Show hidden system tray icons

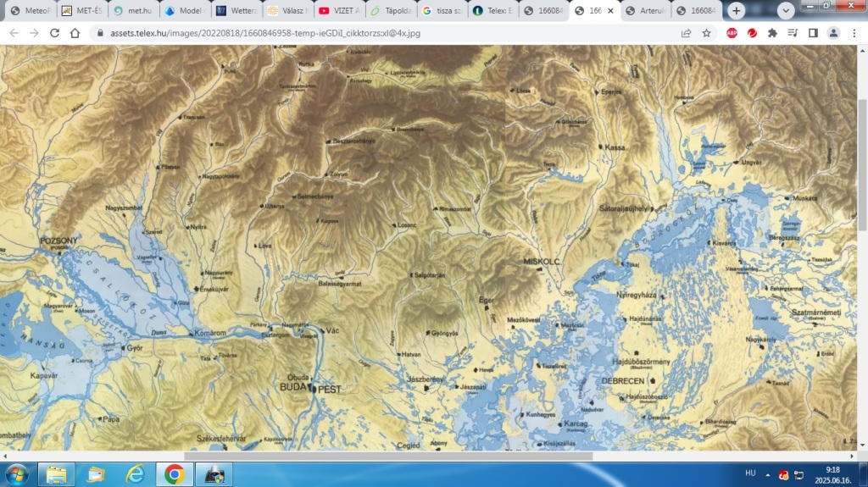768,474
